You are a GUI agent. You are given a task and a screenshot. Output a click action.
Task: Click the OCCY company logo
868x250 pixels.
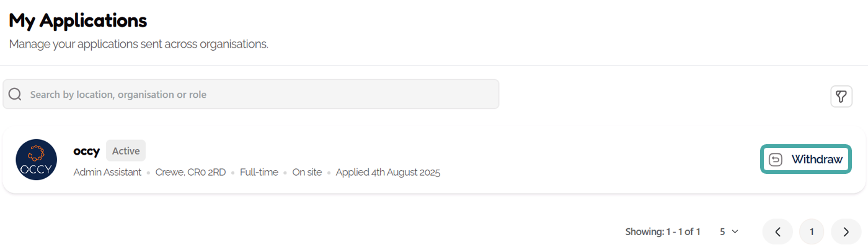(x=37, y=160)
